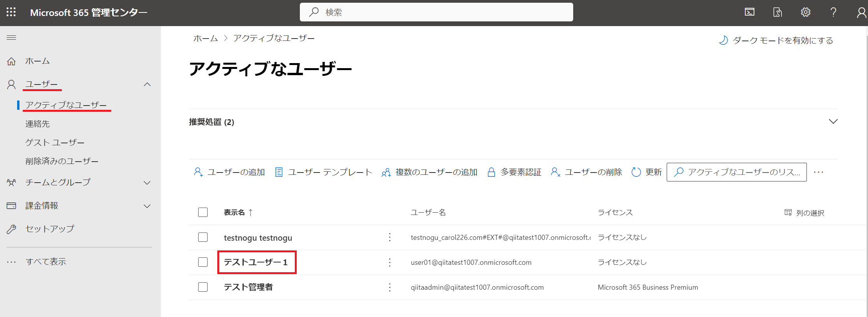Open the Cloud Shell icon in header
868x317 pixels.
pos(750,12)
